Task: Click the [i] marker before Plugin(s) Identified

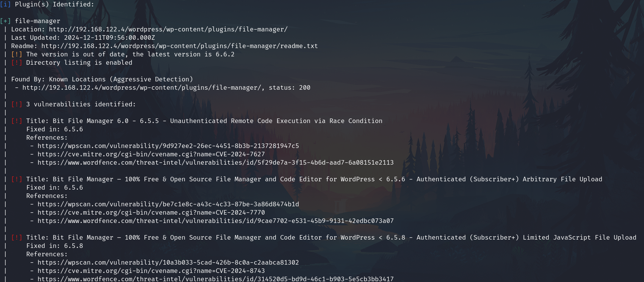Action: [5, 5]
